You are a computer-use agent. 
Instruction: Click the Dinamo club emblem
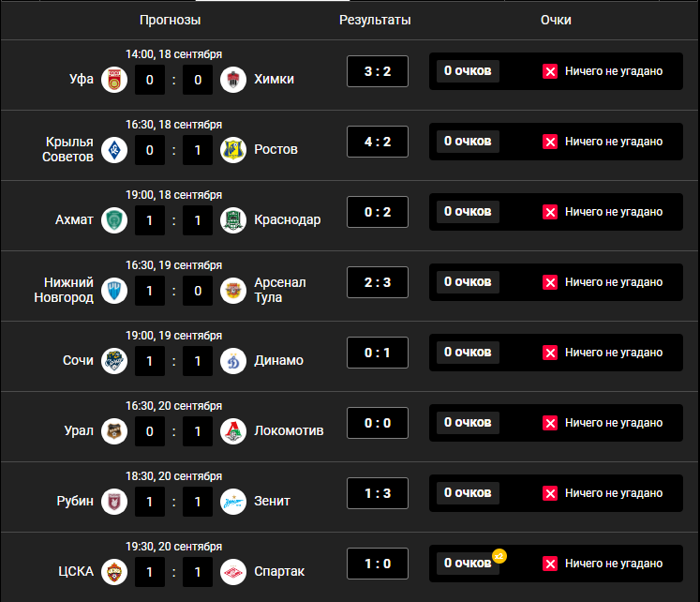[233, 361]
